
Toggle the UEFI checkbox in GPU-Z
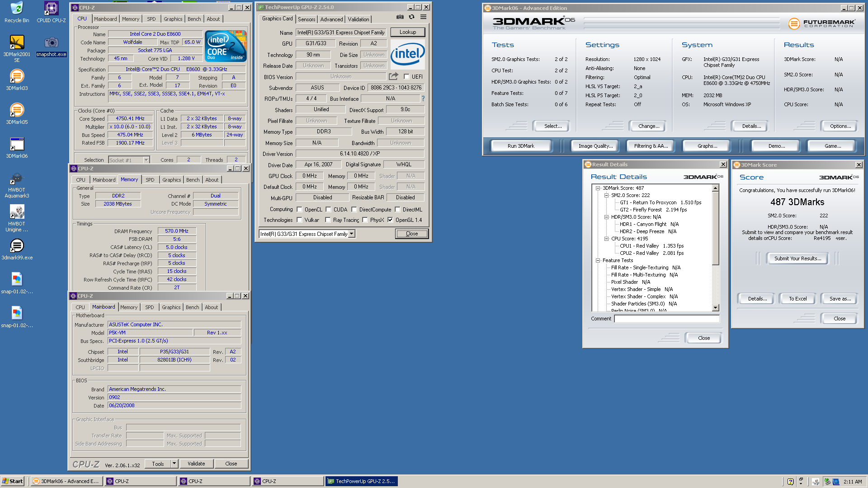(x=406, y=77)
